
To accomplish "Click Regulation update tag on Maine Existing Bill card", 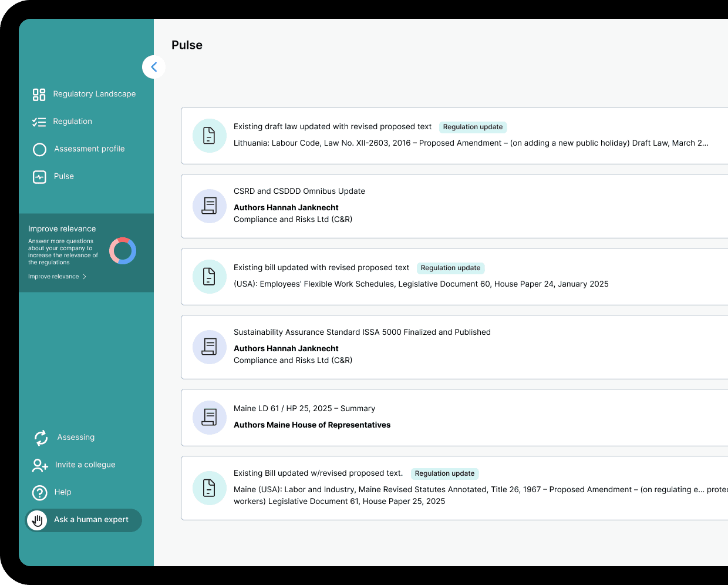I will pos(445,473).
